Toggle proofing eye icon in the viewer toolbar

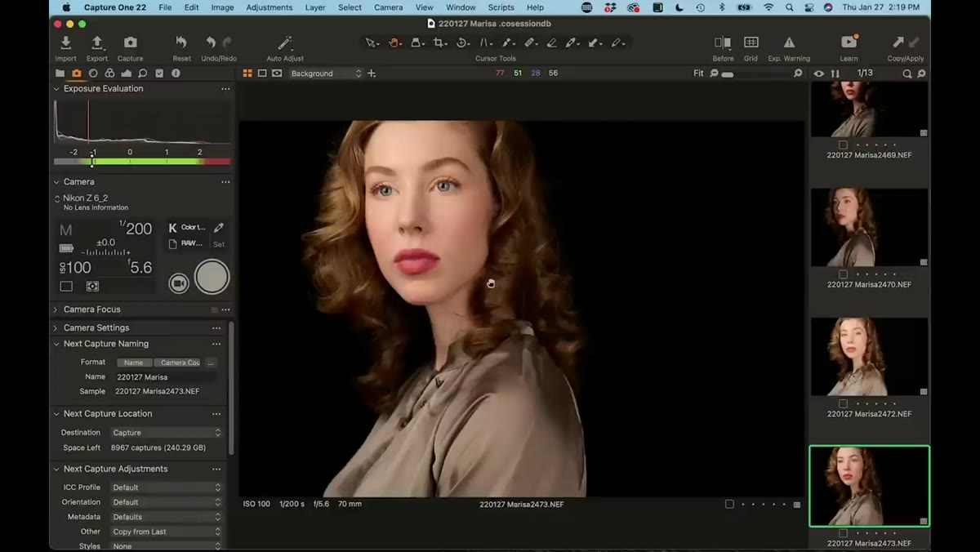(277, 73)
